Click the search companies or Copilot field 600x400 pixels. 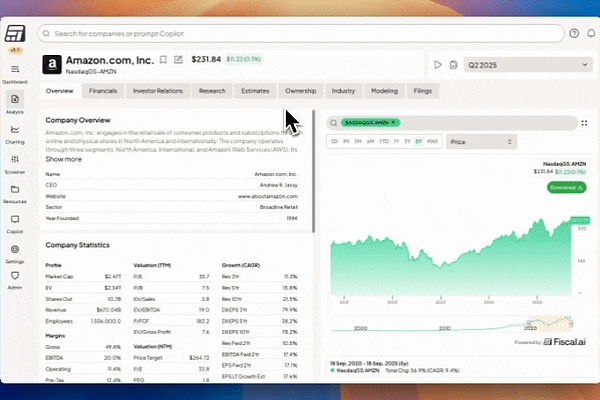[x=301, y=34]
